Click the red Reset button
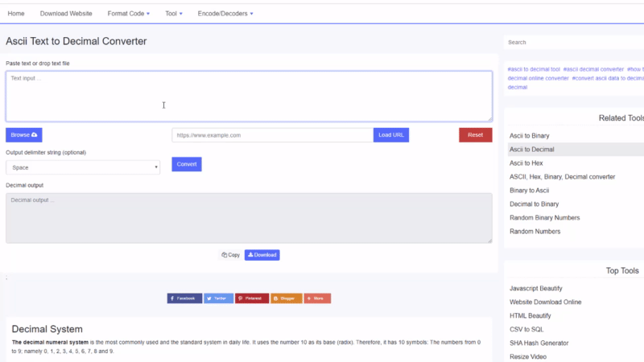 pyautogui.click(x=475, y=135)
